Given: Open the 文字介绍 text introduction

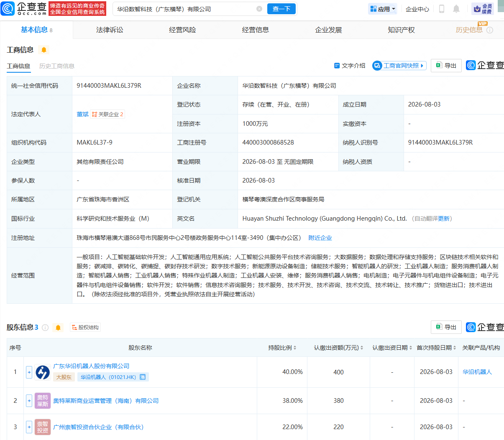Looking at the screenshot, I should (350, 66).
